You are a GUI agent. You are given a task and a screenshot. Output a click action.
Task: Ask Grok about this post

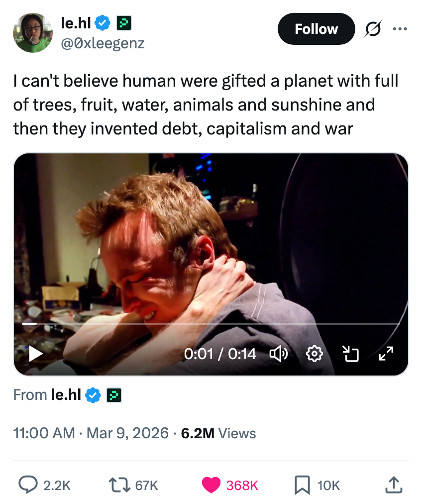tap(372, 29)
